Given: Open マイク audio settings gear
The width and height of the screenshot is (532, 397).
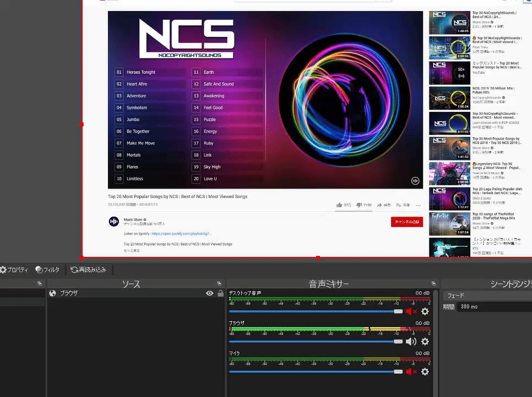Looking at the screenshot, I should tap(425, 372).
